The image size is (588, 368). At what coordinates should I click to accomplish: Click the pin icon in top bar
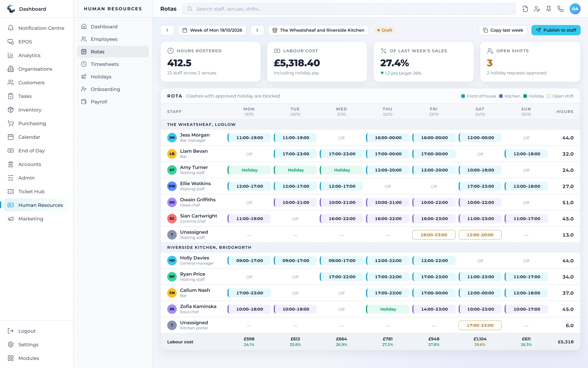548,9
